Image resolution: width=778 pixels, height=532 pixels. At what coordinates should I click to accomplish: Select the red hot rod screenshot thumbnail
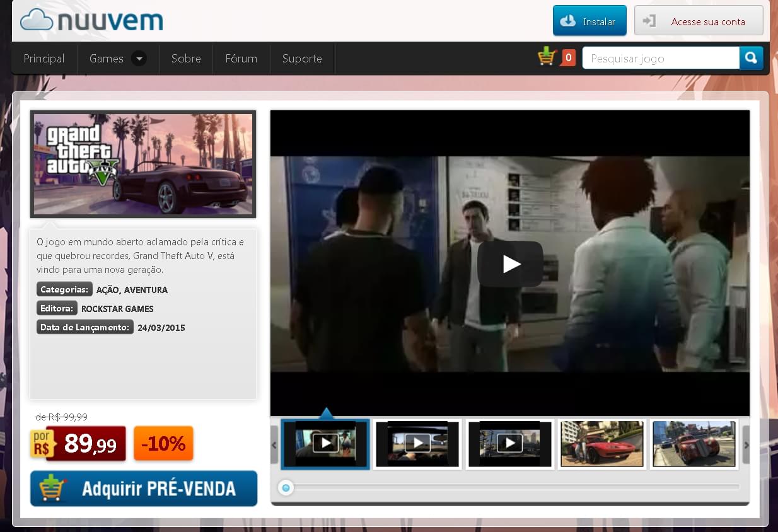click(x=694, y=444)
